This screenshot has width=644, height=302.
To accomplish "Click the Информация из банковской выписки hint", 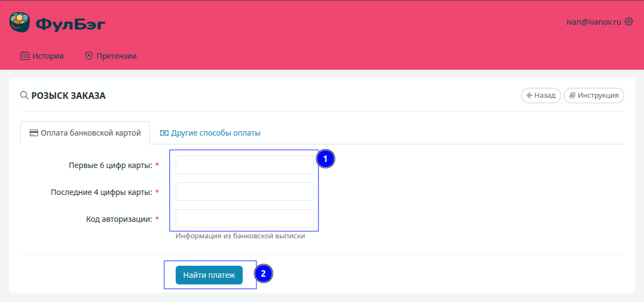I will coord(240,237).
